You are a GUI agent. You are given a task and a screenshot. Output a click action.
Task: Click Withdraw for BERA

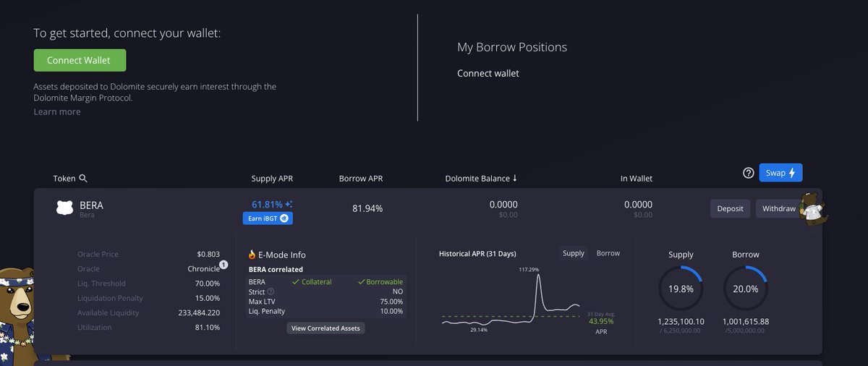click(778, 208)
